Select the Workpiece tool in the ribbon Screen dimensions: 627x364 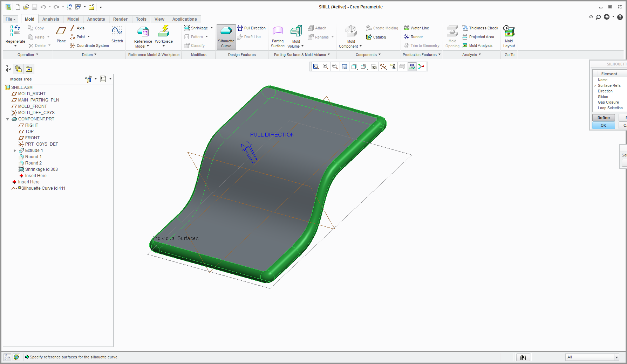point(164,36)
